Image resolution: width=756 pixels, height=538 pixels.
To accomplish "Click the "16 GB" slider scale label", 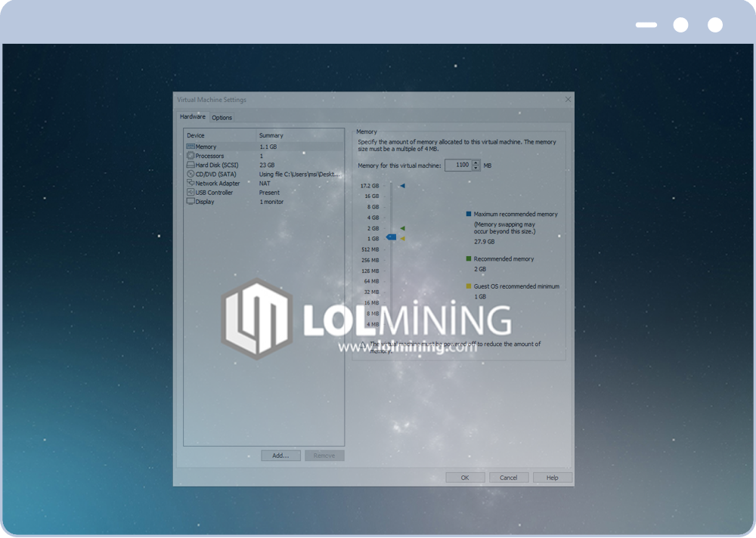I will point(372,196).
